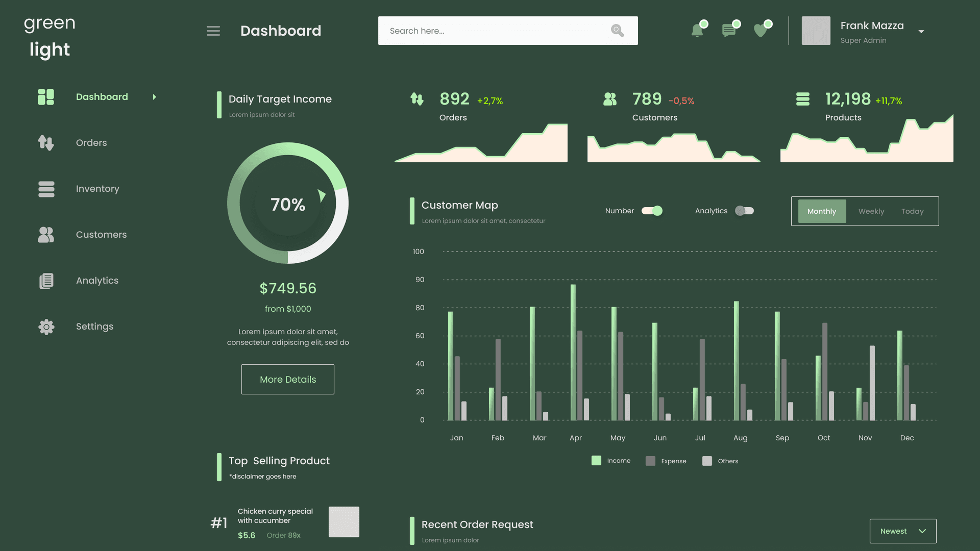Click the 70% progress ring
The width and height of the screenshot is (980, 551).
pyautogui.click(x=288, y=204)
